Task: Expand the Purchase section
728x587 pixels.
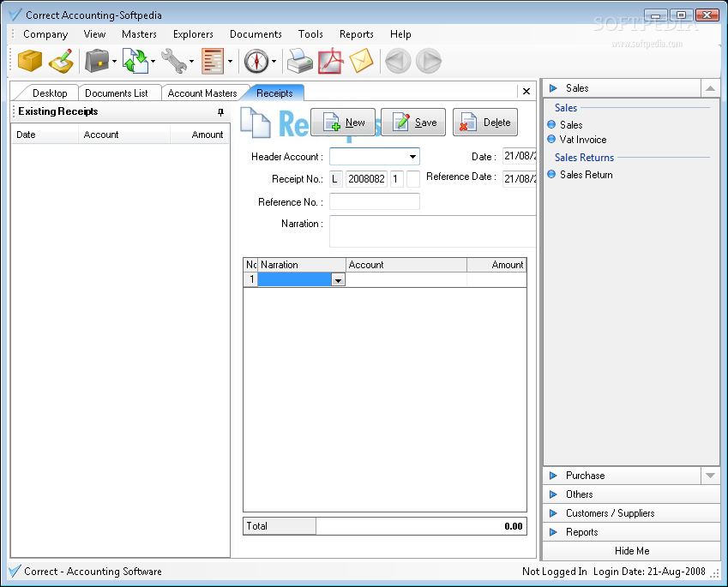Action: 623,476
